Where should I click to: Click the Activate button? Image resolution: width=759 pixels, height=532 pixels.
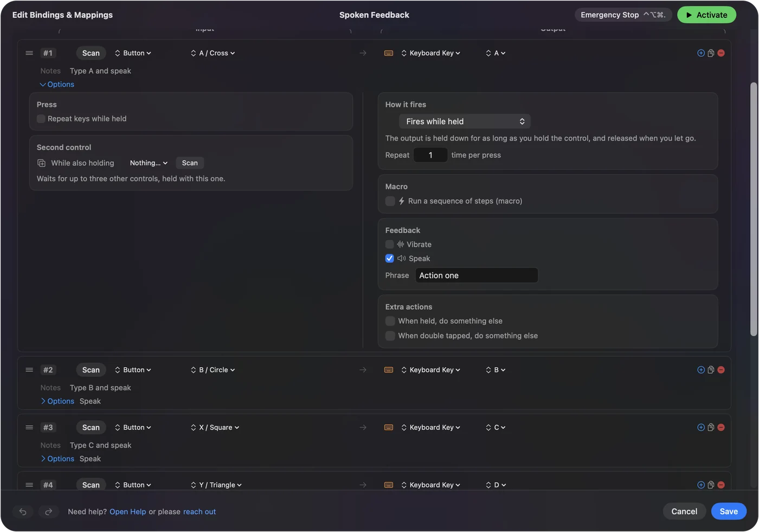point(706,15)
